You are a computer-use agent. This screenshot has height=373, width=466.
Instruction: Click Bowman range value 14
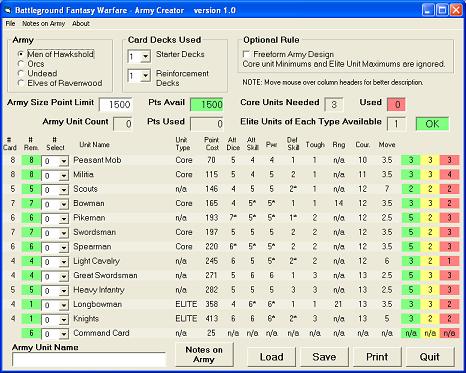tap(339, 203)
